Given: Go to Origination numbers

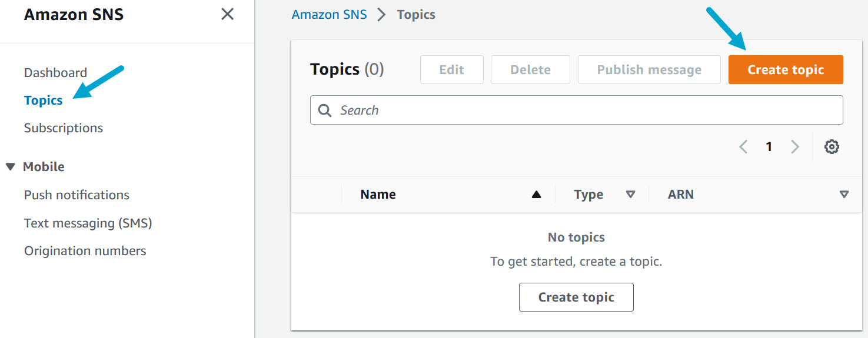Looking at the screenshot, I should pyautogui.click(x=85, y=251).
